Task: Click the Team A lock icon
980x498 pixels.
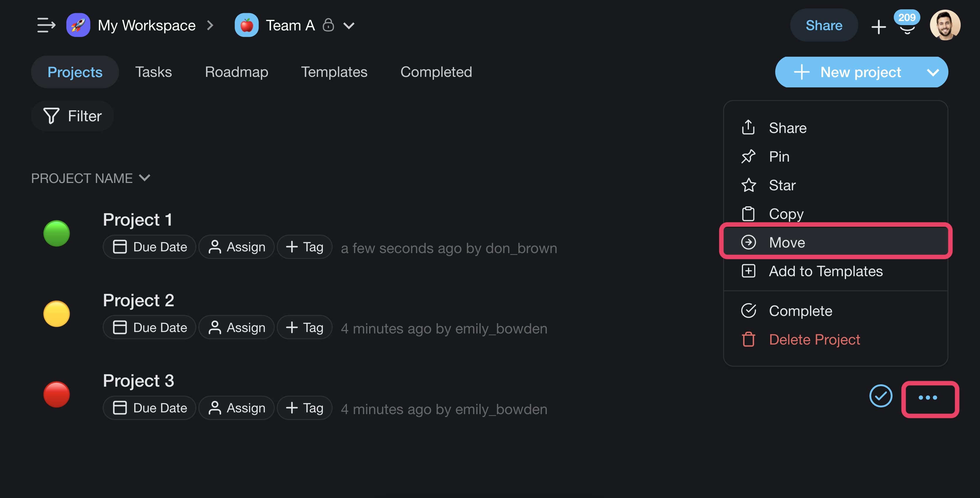Action: [x=328, y=25]
